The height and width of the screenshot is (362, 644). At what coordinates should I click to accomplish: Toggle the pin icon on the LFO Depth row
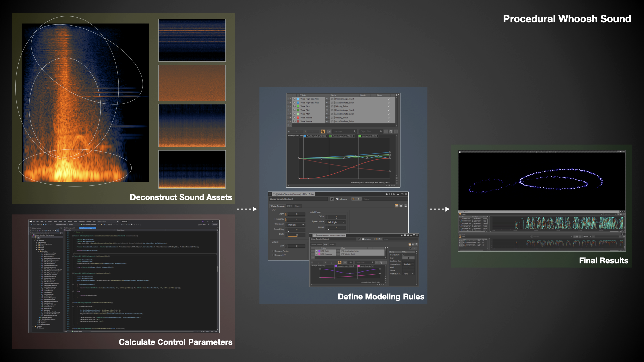tap(316, 251)
